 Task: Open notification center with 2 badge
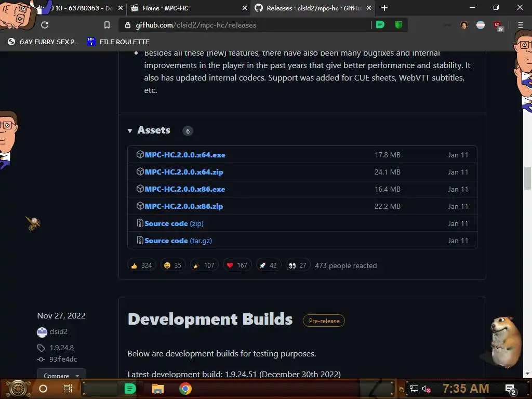click(510, 389)
